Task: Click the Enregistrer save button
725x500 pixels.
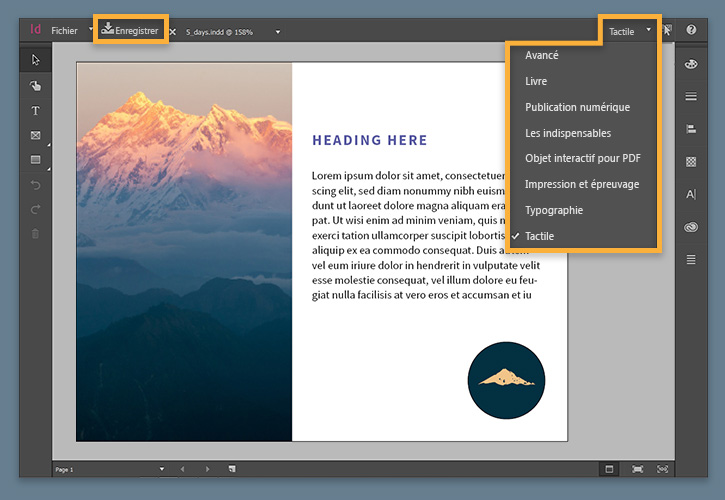Action: point(130,30)
